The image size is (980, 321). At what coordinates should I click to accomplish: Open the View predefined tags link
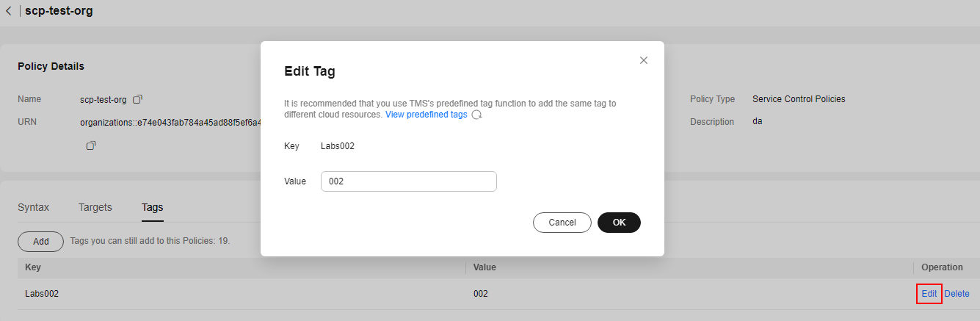426,115
